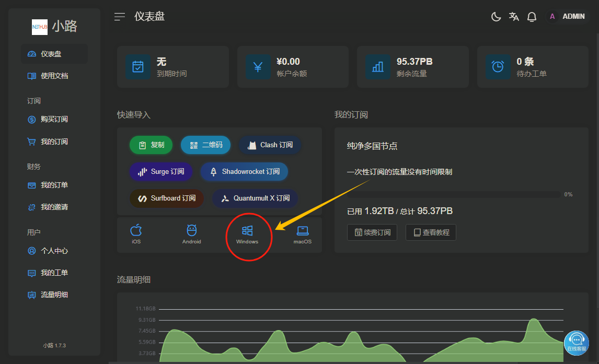The image size is (599, 364).
Task: Click the NetHub logo in the sidebar
Action: 40,27
